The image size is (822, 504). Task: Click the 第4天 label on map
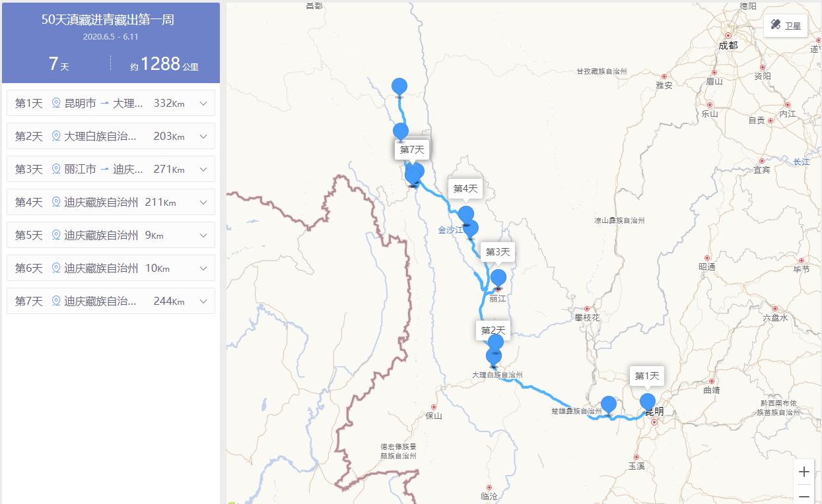point(465,189)
